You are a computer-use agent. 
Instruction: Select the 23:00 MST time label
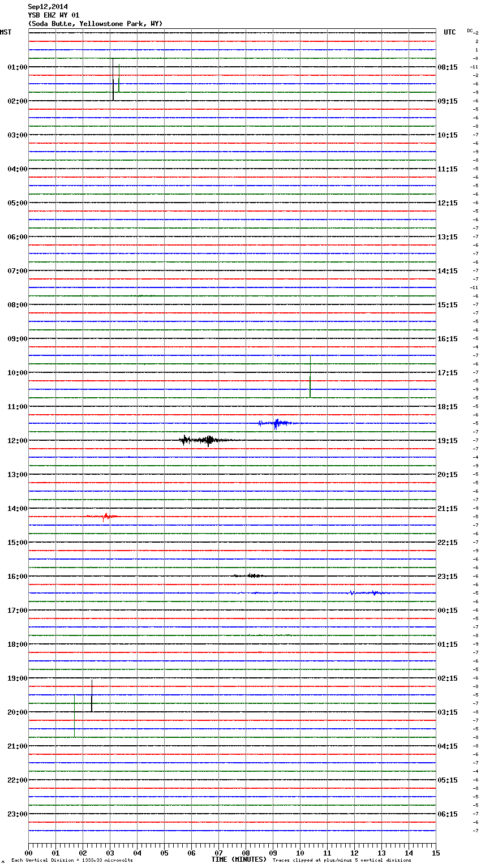coord(18,814)
